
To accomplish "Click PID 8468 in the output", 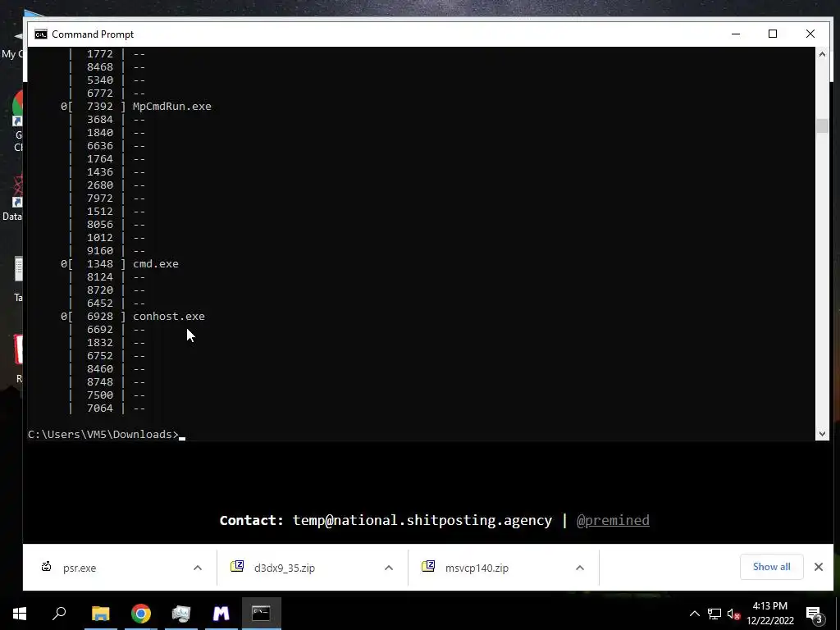I will click(100, 67).
